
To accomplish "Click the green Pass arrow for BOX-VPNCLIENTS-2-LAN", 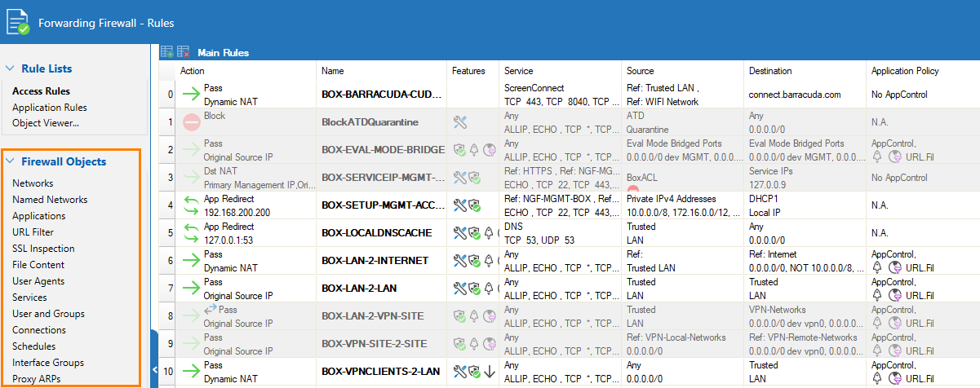I will click(x=191, y=372).
